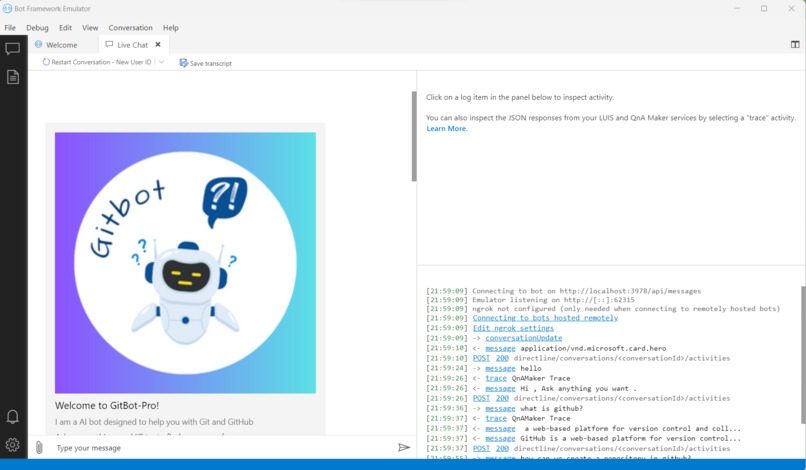This screenshot has height=470, width=806.
Task: Open Edit ngrok settings link
Action: tap(513, 328)
